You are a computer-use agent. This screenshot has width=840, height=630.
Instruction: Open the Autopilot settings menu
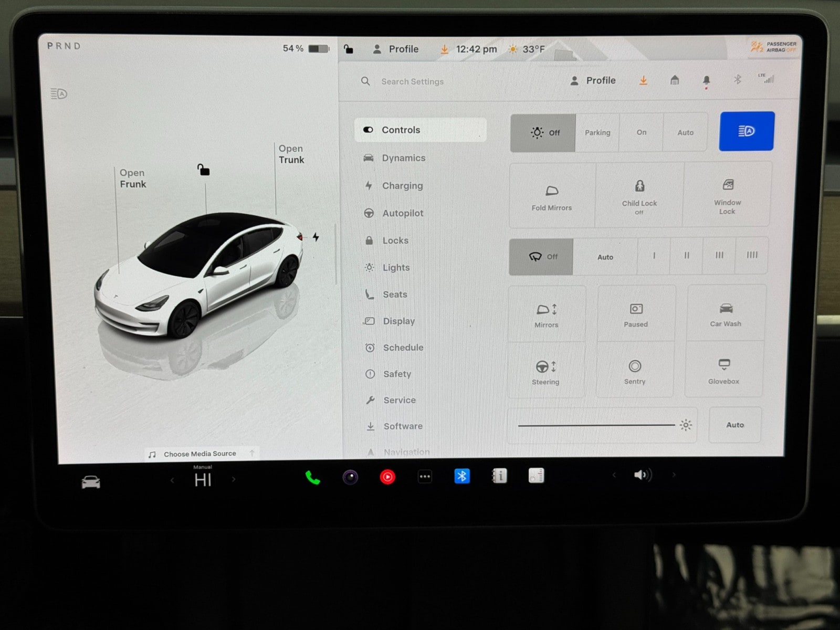tap(402, 213)
